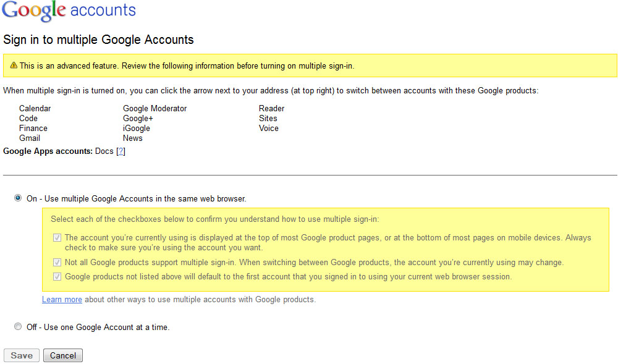
Task: Click the Google accounts logo
Action: point(69,11)
